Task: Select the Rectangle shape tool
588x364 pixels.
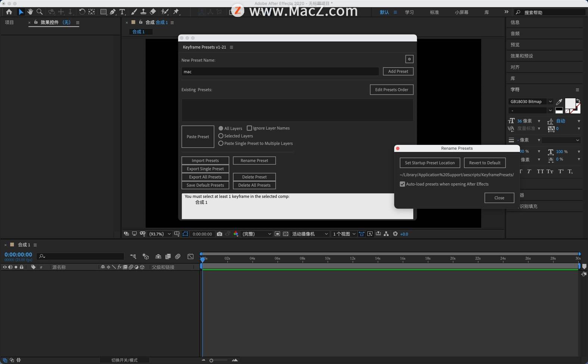Action: (x=103, y=12)
